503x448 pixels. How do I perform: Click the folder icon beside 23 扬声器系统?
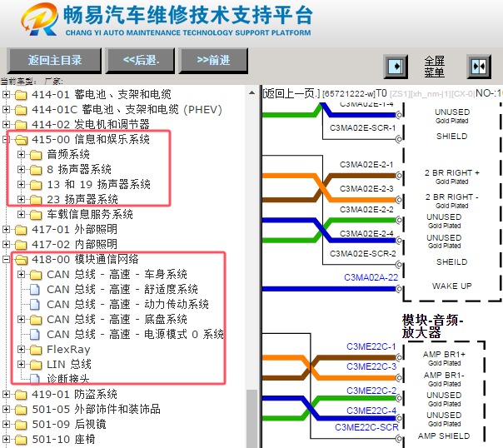[x=36, y=200]
